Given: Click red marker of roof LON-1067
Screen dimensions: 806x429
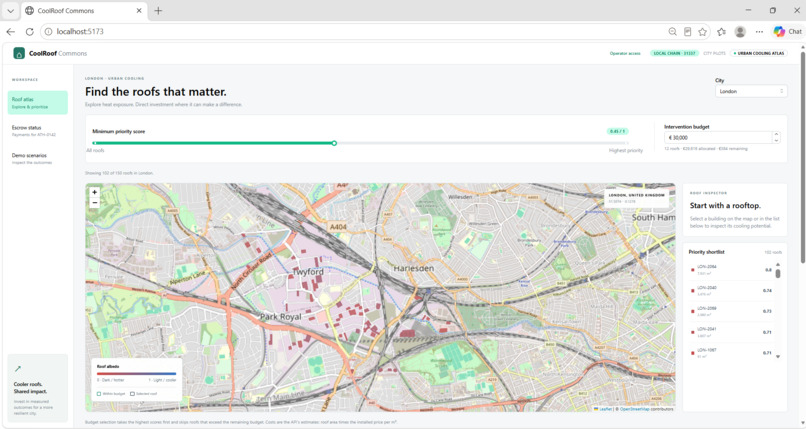Looking at the screenshot, I should 692,353.
